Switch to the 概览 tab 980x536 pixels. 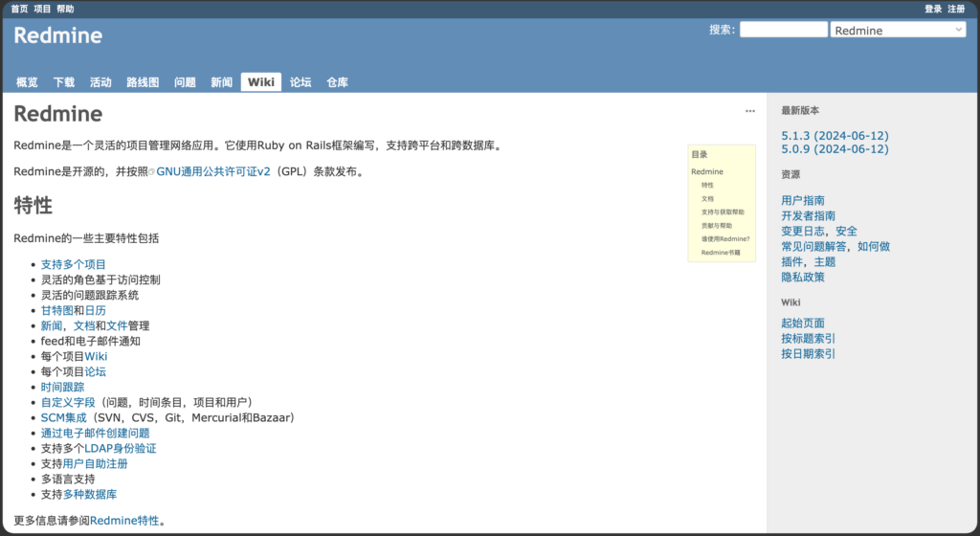[x=27, y=82]
